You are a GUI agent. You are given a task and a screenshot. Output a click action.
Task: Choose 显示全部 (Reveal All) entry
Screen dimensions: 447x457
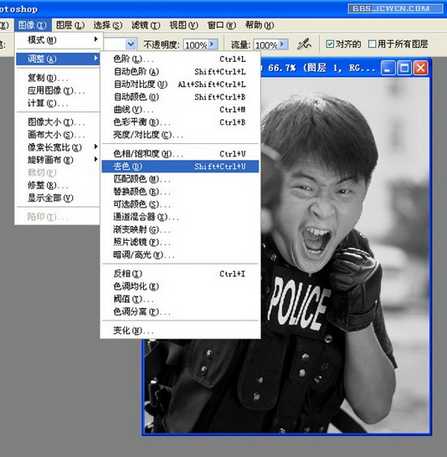58,198
